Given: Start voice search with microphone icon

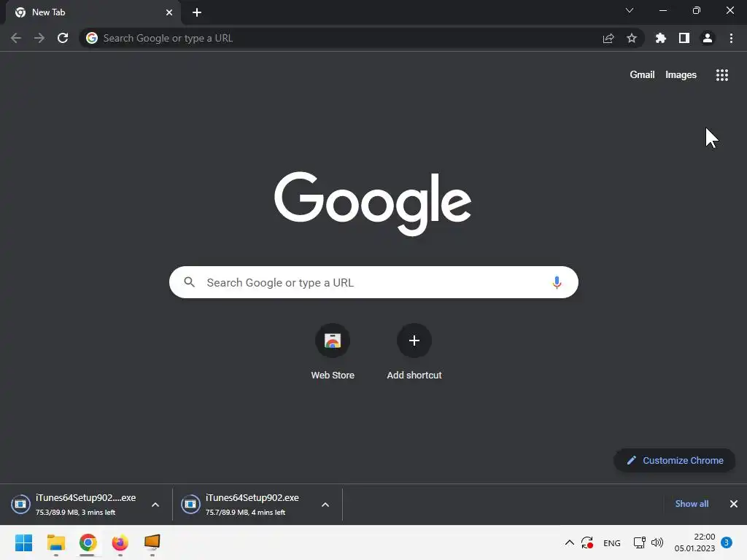Looking at the screenshot, I should 557,282.
